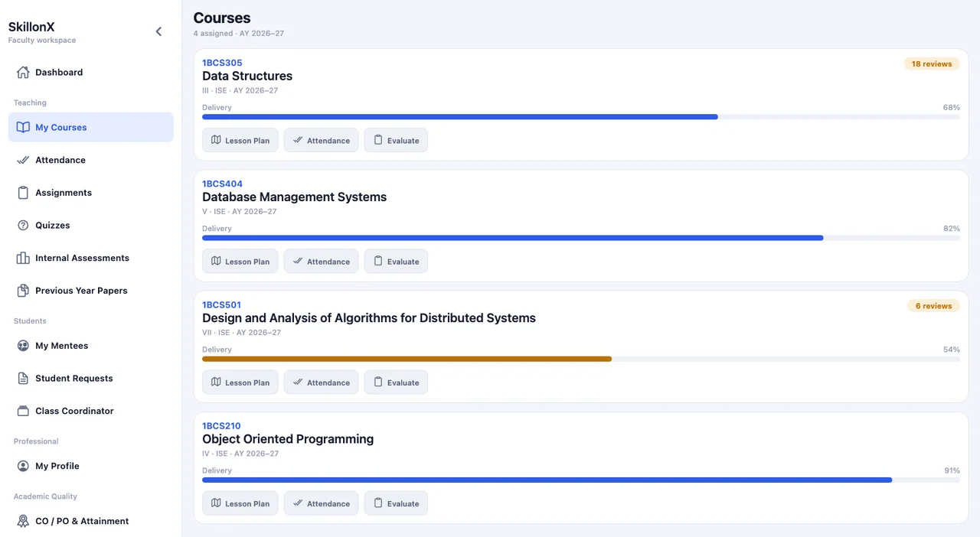This screenshot has width=980, height=537.
Task: Open Quizzes from the sidebar
Action: [91, 225]
